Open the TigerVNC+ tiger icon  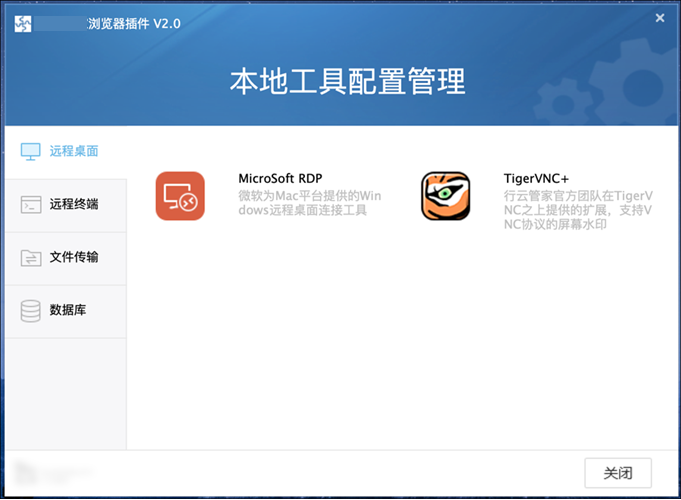pyautogui.click(x=446, y=196)
